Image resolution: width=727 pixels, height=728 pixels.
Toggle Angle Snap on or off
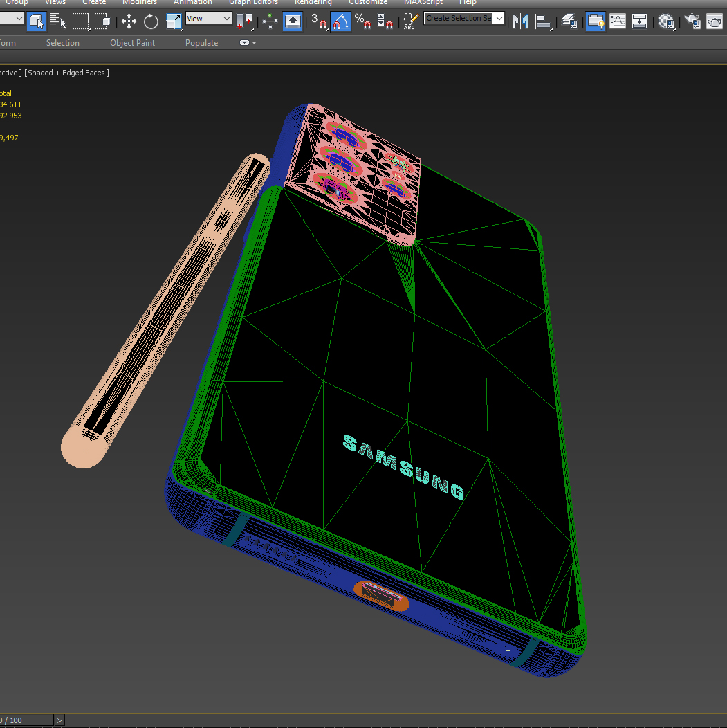pos(340,21)
